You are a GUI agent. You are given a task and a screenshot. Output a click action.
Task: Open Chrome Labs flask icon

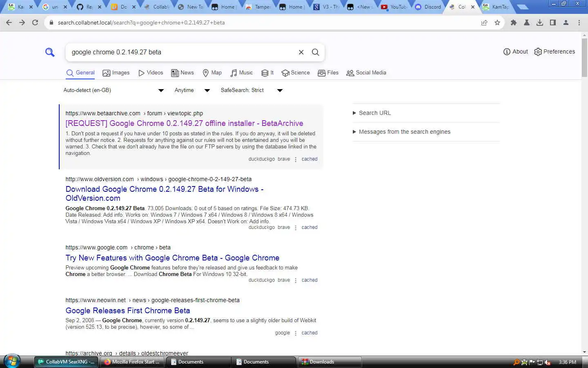[527, 22]
